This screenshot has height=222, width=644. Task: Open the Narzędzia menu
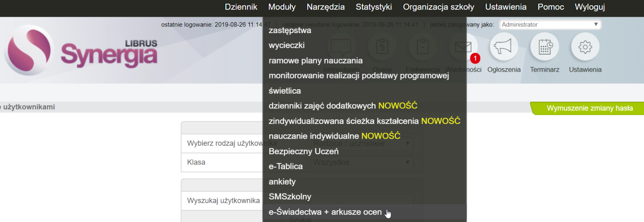(x=326, y=7)
